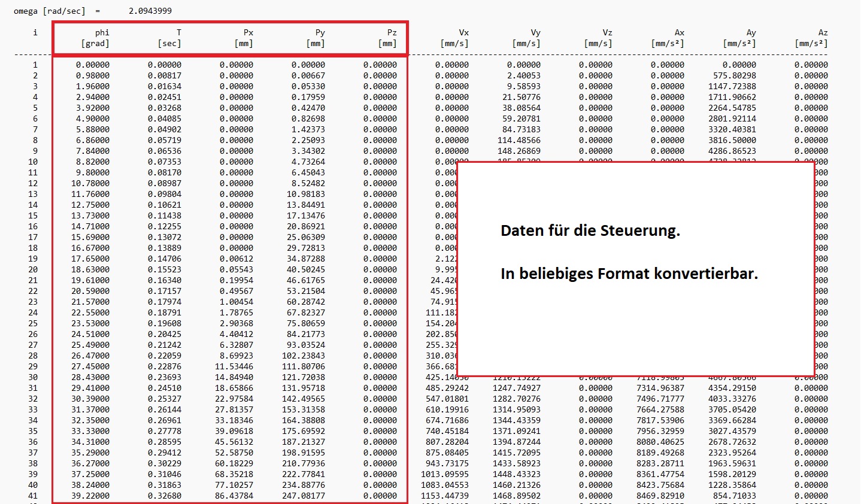Viewport: 861px width, 504px height.
Task: Click the Px [mm] column header
Action: (x=244, y=38)
